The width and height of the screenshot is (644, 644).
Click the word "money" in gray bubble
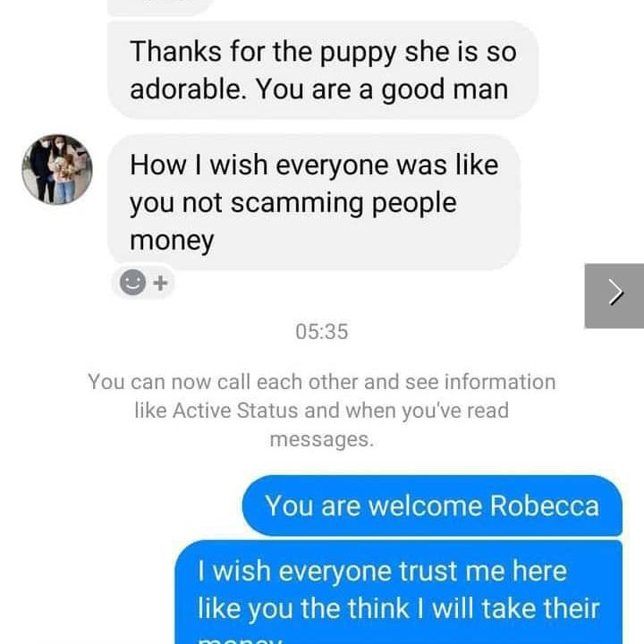click(x=172, y=241)
